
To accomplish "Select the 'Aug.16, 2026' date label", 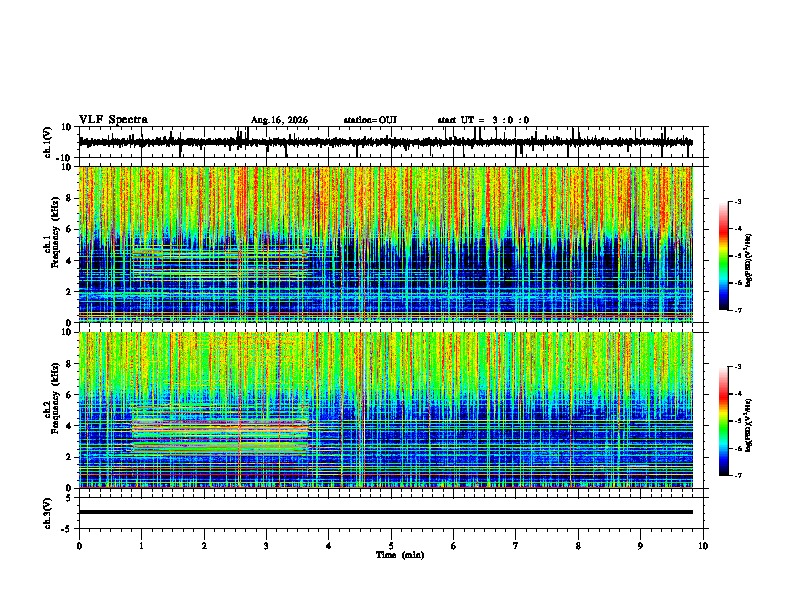I will (279, 120).
